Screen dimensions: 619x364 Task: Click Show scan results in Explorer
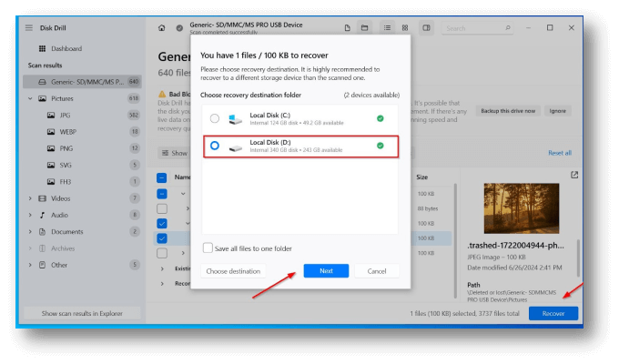(x=82, y=313)
